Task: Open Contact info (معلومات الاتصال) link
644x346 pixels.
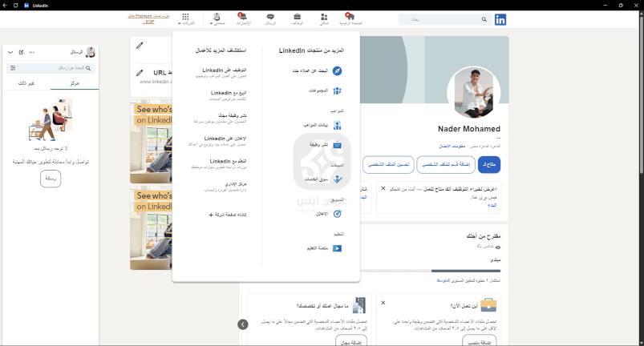Action: (x=452, y=146)
